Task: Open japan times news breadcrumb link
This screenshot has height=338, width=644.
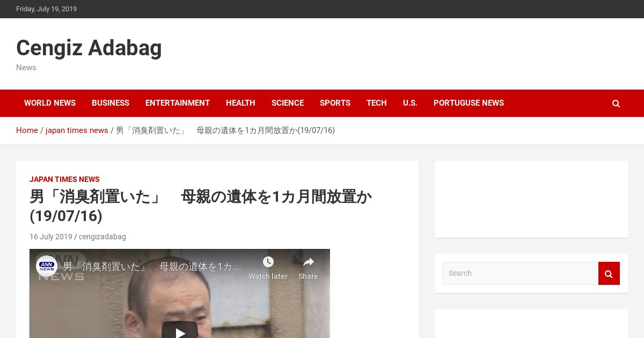Action: click(77, 130)
